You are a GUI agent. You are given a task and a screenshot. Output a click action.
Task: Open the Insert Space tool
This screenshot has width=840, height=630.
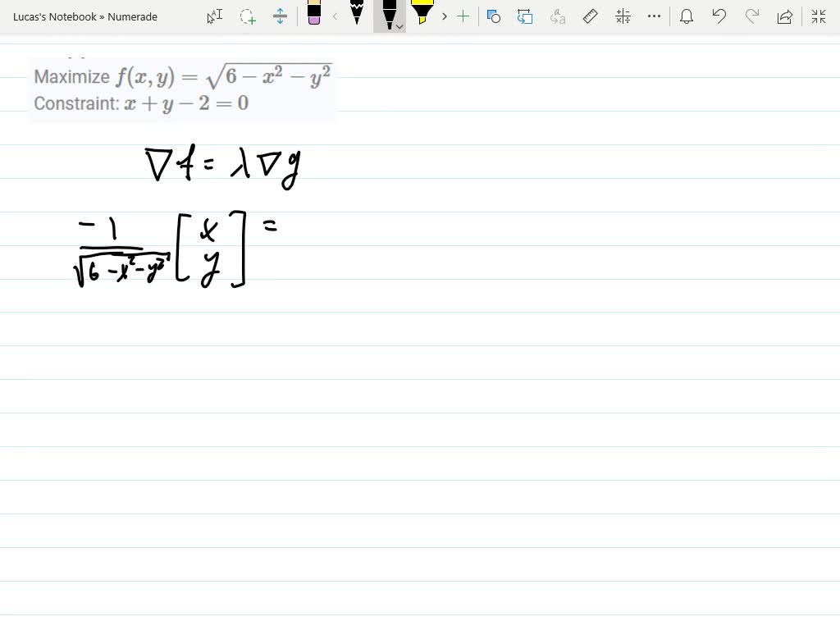pyautogui.click(x=281, y=16)
